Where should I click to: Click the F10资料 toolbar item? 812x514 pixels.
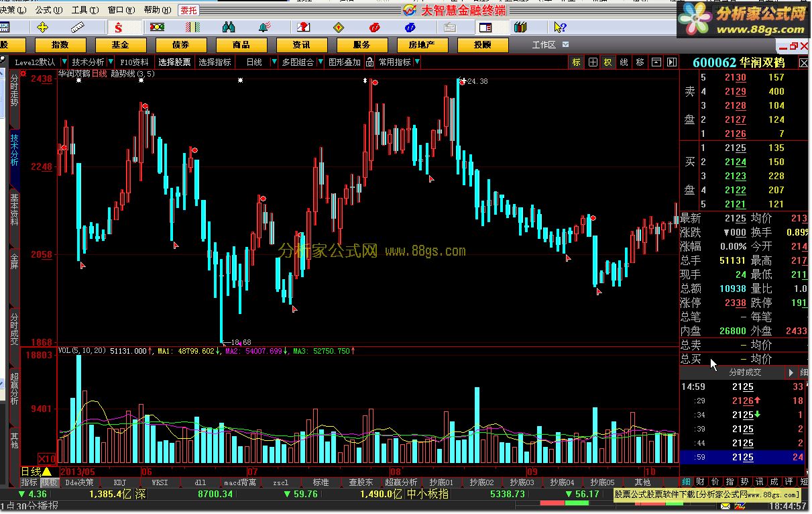pos(135,62)
